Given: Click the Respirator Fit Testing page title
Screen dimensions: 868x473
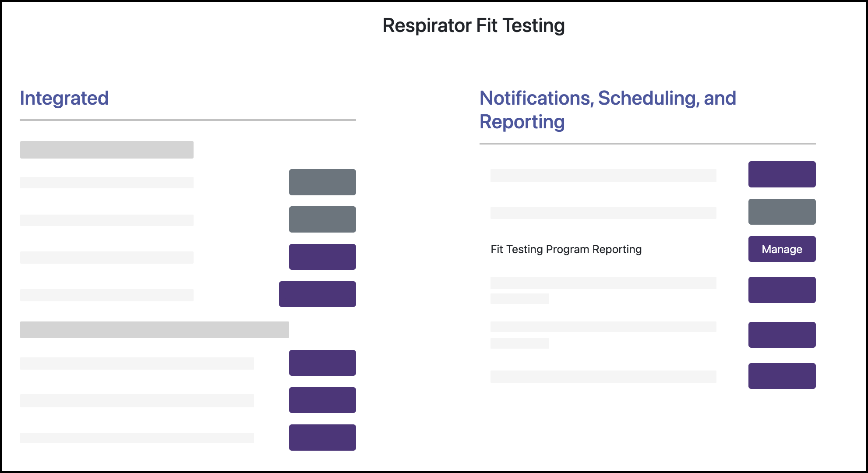Looking at the screenshot, I should (x=473, y=25).
